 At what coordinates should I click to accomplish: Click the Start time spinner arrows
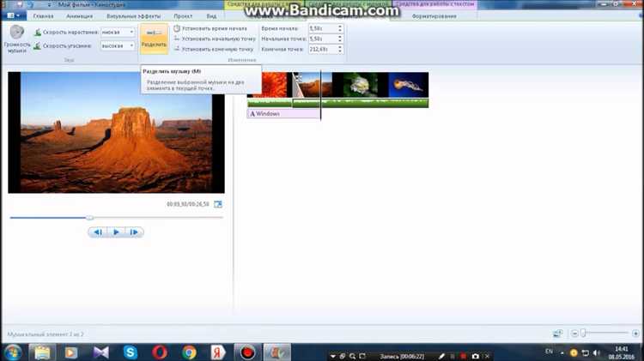340,28
